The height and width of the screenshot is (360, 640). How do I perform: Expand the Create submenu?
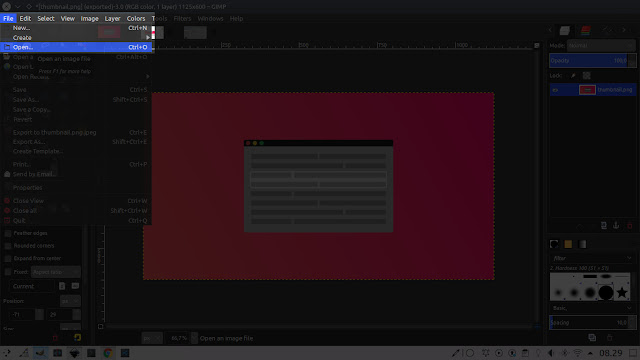coord(76,38)
